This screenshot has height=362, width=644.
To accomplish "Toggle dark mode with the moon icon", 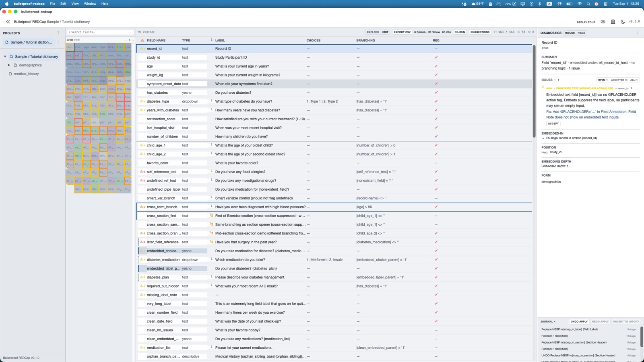I will point(623,22).
